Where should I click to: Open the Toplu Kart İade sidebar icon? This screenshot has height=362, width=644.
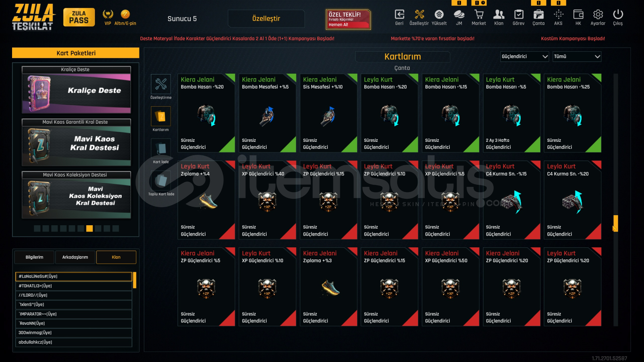point(161,181)
